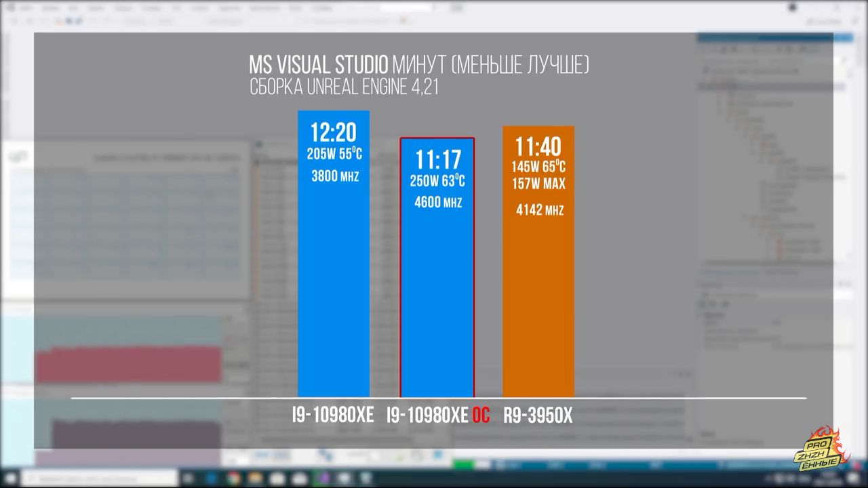Click the 12:20 build time value
The image size is (868, 488).
[334, 133]
